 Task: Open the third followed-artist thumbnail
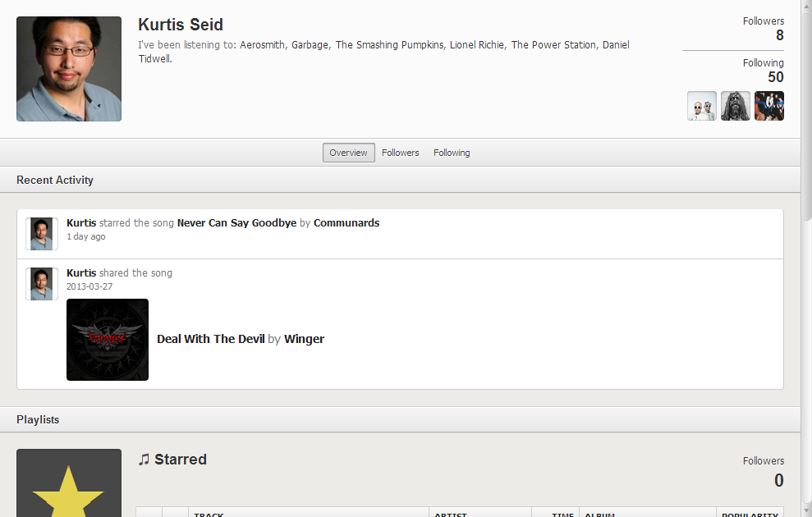point(769,106)
